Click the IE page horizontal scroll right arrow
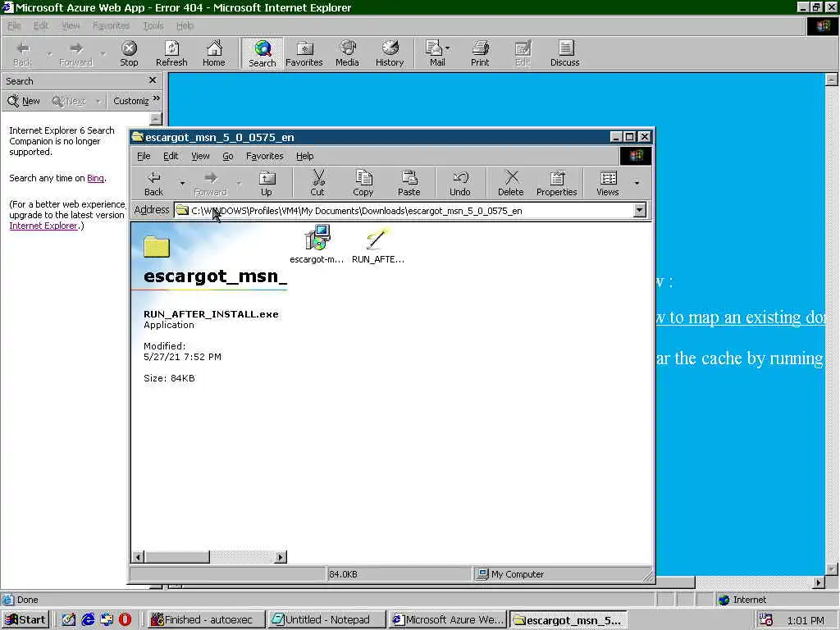 [818, 582]
